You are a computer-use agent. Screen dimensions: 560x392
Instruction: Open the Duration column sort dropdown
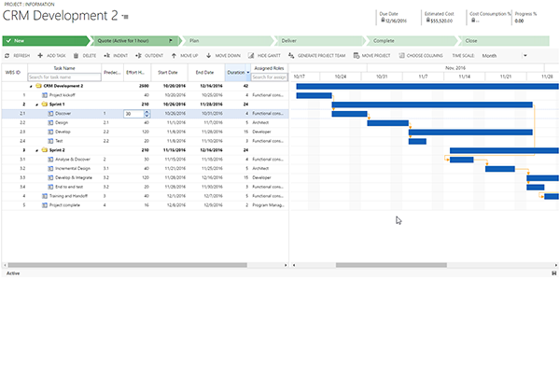coord(248,73)
